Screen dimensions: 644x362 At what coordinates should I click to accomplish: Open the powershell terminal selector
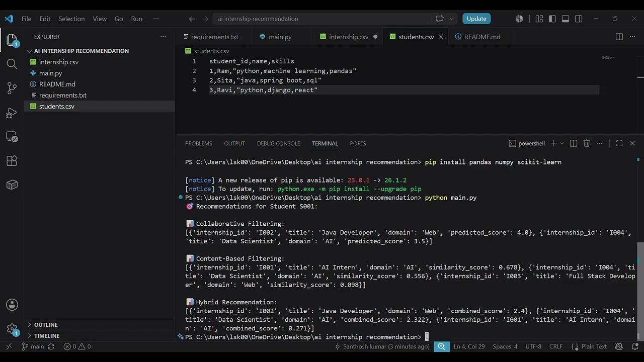(527, 143)
